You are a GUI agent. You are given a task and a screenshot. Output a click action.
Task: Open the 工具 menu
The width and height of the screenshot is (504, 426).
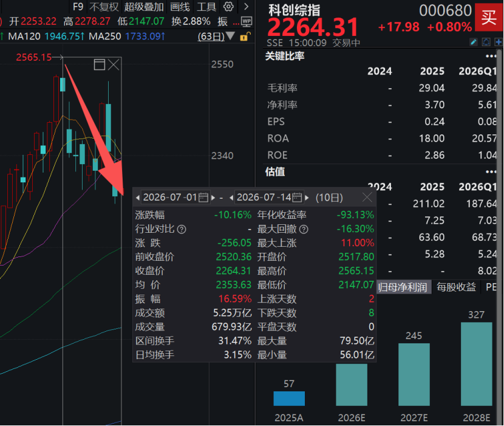click(x=206, y=7)
